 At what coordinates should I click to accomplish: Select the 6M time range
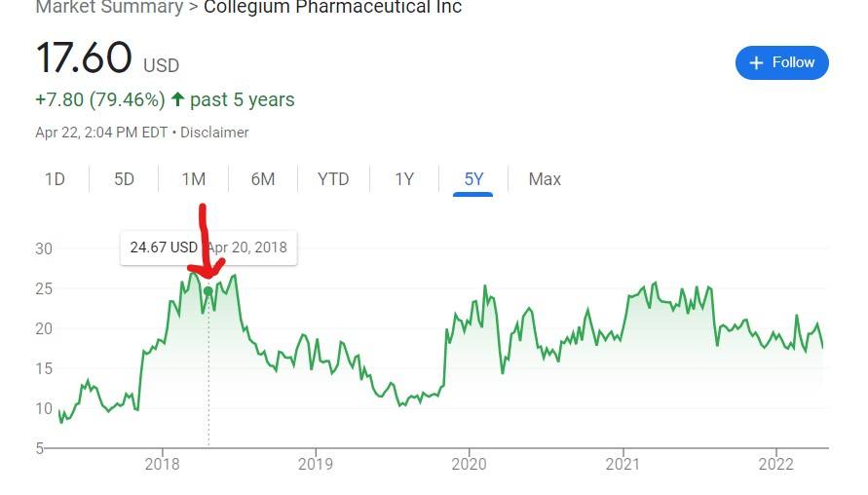[262, 179]
